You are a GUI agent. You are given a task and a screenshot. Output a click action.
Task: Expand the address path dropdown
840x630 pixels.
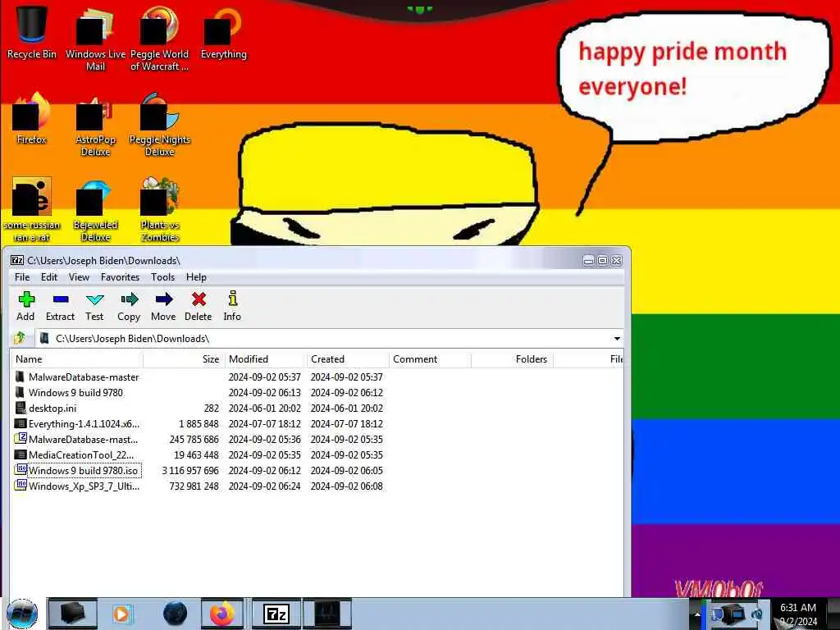(x=617, y=339)
